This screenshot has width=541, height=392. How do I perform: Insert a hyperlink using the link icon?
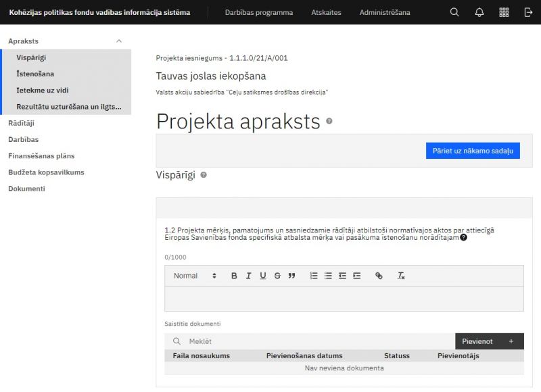(x=379, y=276)
